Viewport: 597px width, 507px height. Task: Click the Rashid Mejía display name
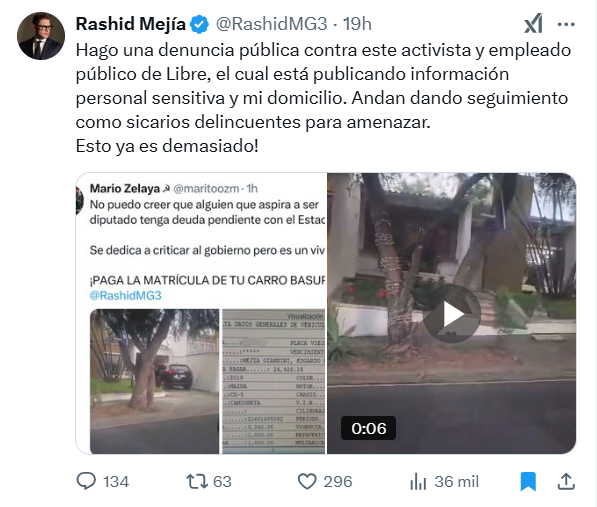131,24
